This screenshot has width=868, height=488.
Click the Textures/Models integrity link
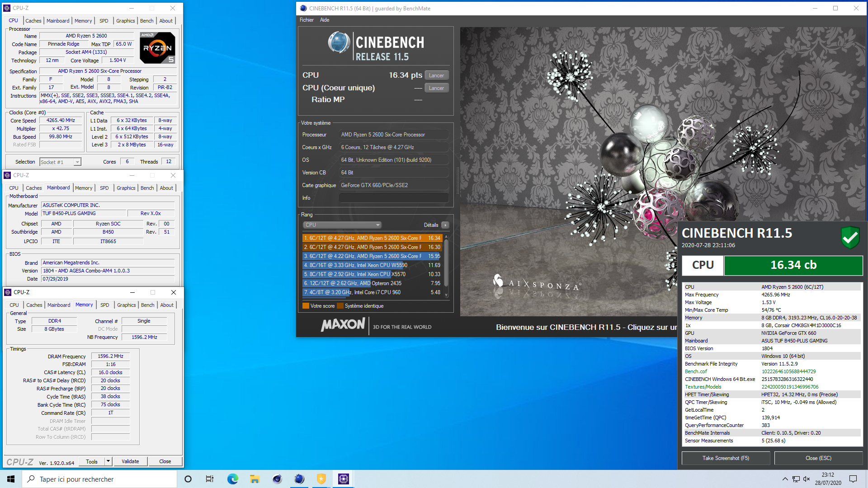point(703,387)
